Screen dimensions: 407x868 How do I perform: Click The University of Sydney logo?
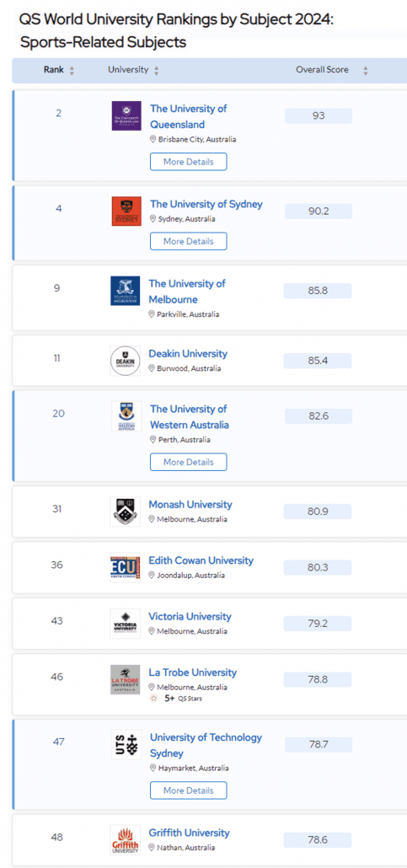click(x=126, y=211)
